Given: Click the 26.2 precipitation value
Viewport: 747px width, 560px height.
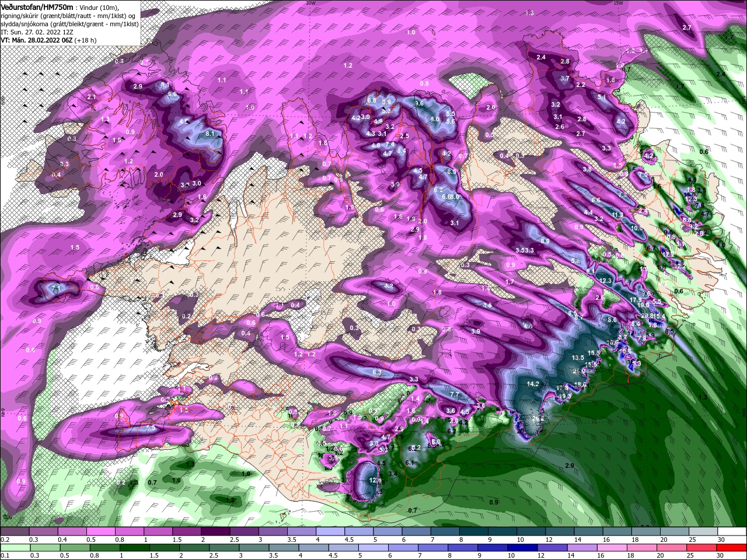Looking at the screenshot, I should pos(538,418).
